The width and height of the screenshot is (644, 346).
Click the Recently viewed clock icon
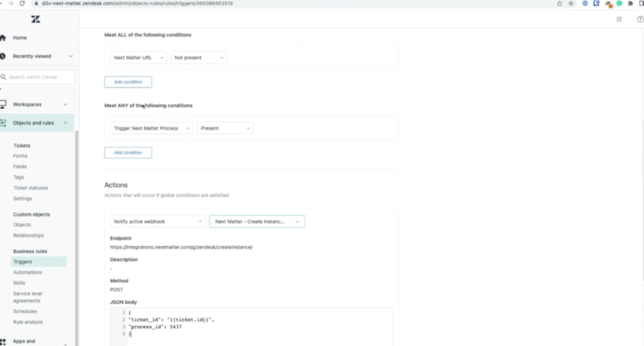click(3, 56)
